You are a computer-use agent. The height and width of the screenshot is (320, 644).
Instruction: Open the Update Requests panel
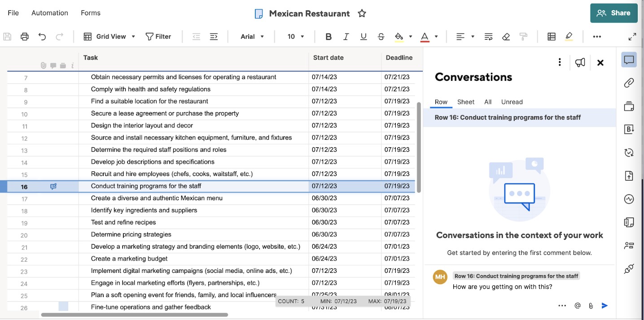[x=629, y=153]
